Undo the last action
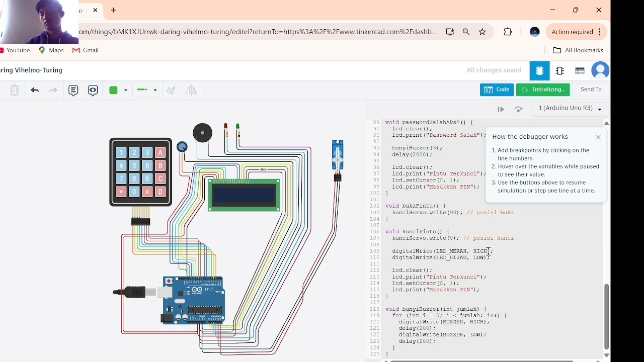644x362 pixels. point(35,90)
